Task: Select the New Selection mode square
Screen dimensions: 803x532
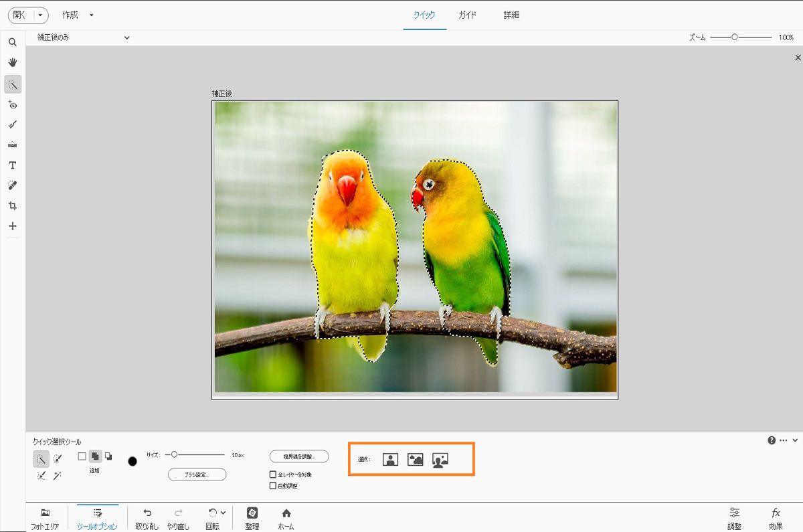Action: point(82,456)
